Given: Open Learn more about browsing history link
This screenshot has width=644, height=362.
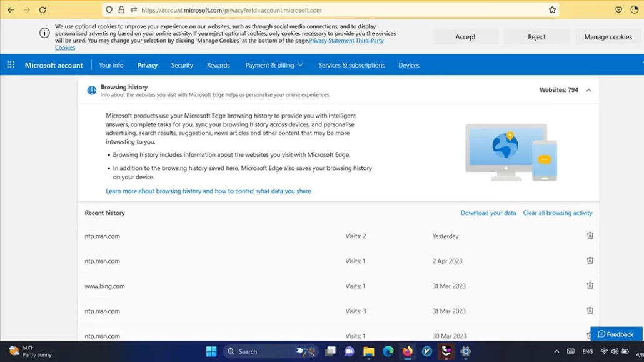Looking at the screenshot, I should pyautogui.click(x=209, y=191).
